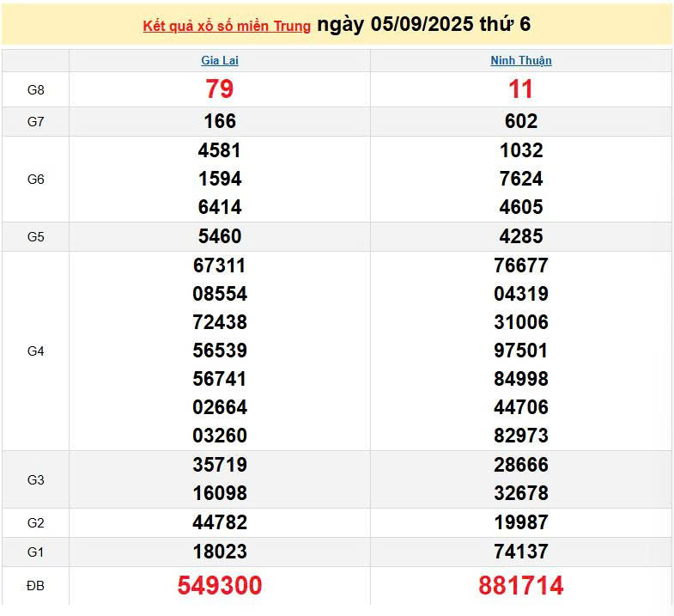Click the G7 row label
The height and width of the screenshot is (616, 674).
(x=36, y=122)
